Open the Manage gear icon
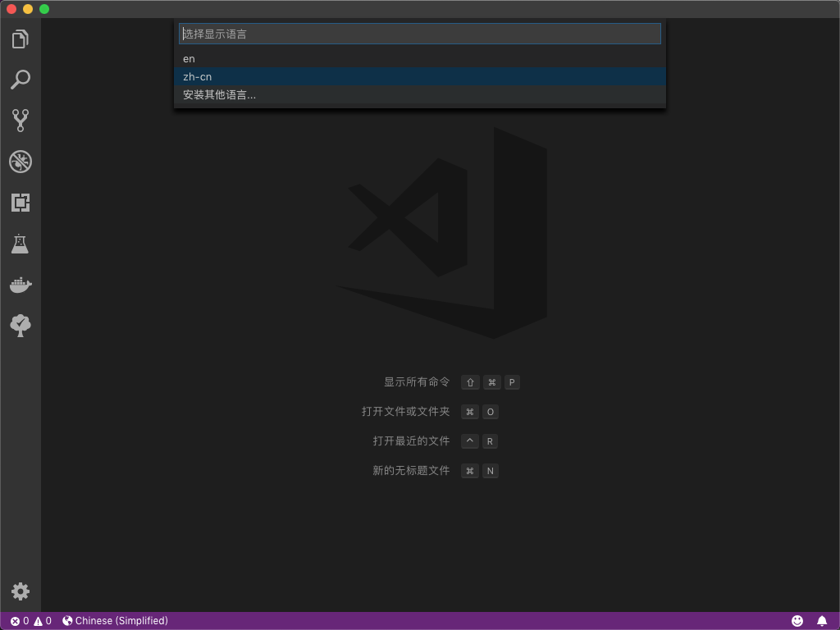The image size is (840, 630). click(x=21, y=591)
